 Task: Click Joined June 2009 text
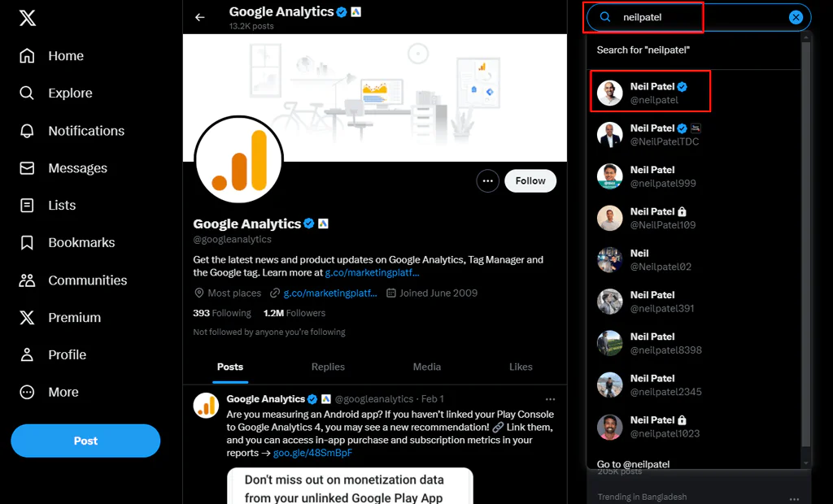(438, 293)
